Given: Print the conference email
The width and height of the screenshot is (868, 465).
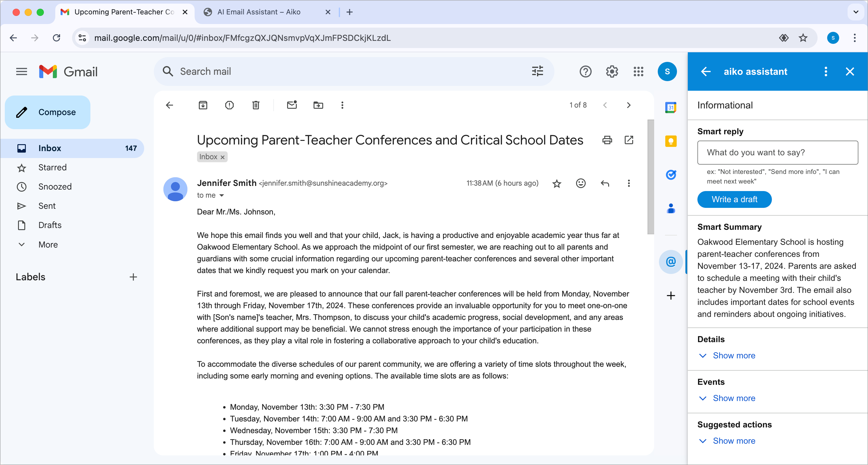Looking at the screenshot, I should click(607, 140).
